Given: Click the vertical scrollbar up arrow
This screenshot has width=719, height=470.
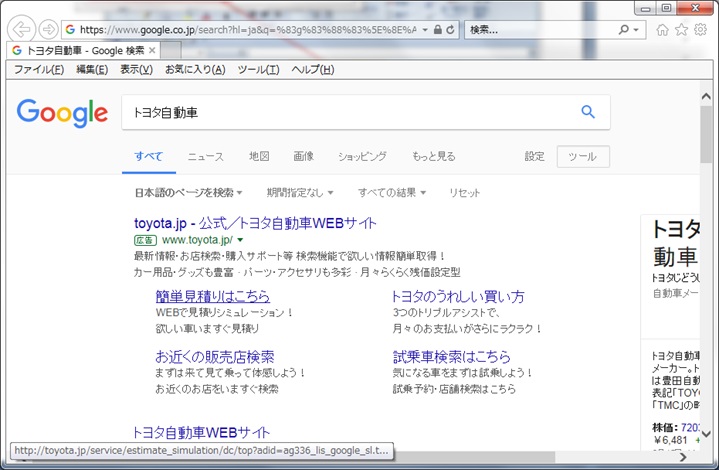Looking at the screenshot, I should click(x=706, y=97).
